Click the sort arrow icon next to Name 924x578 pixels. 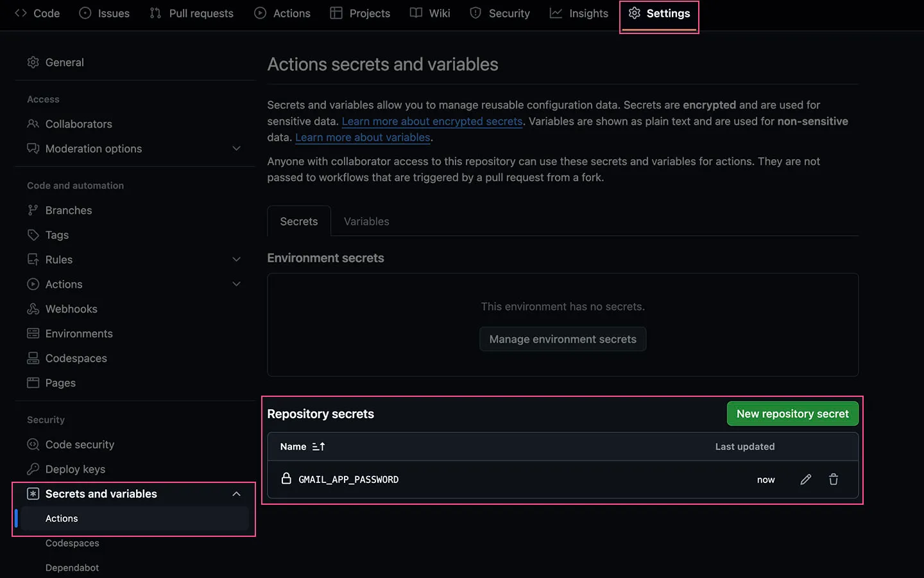pyautogui.click(x=318, y=447)
